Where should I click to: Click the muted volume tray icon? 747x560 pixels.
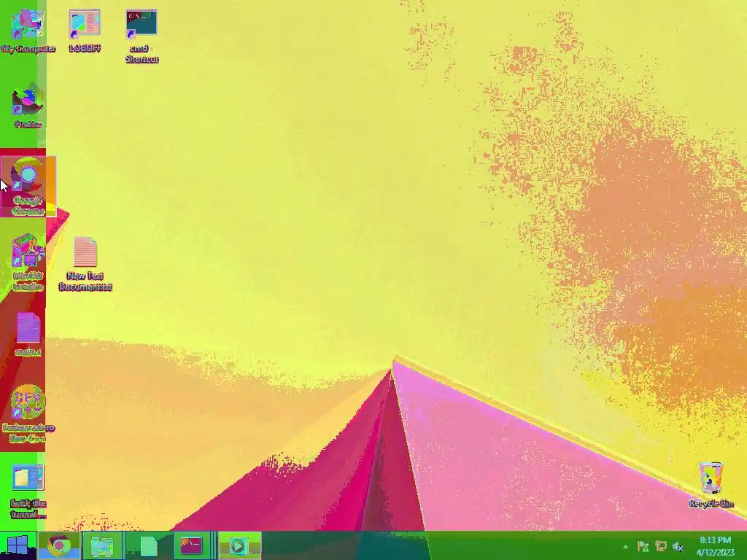[678, 547]
